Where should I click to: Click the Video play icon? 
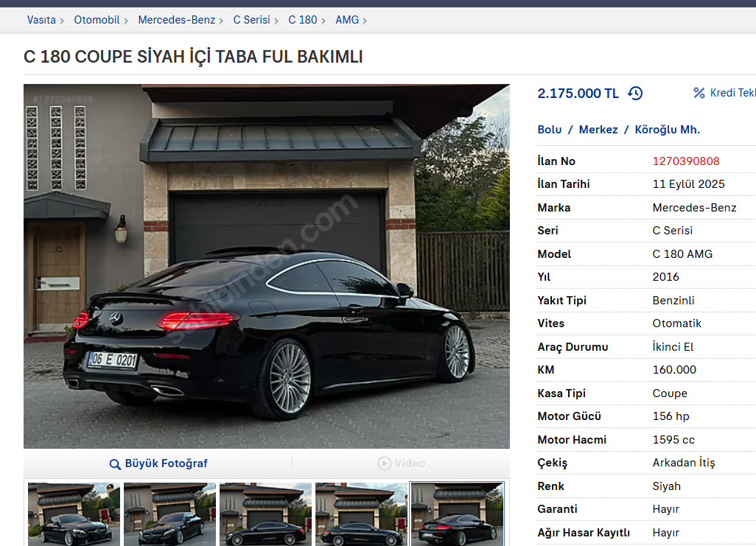click(385, 463)
